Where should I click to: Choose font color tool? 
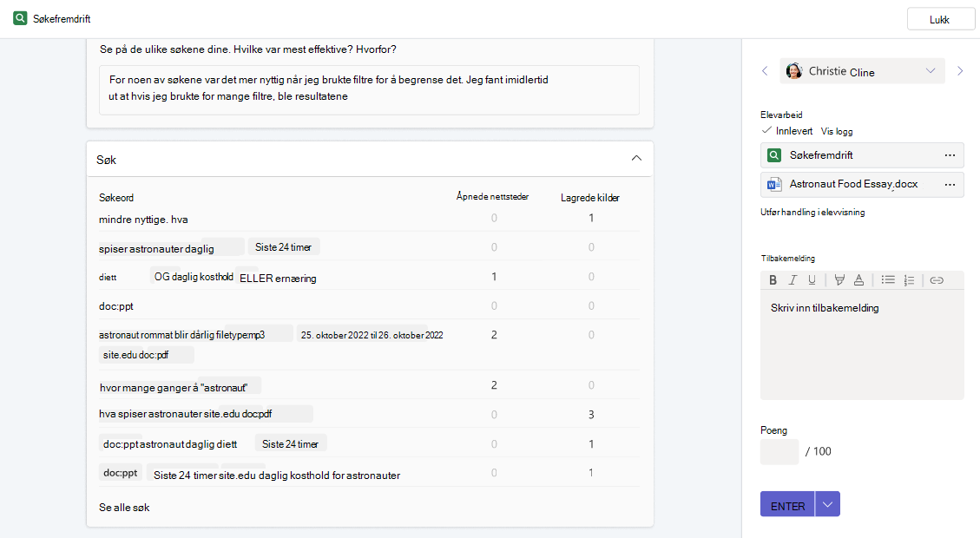pyautogui.click(x=858, y=280)
